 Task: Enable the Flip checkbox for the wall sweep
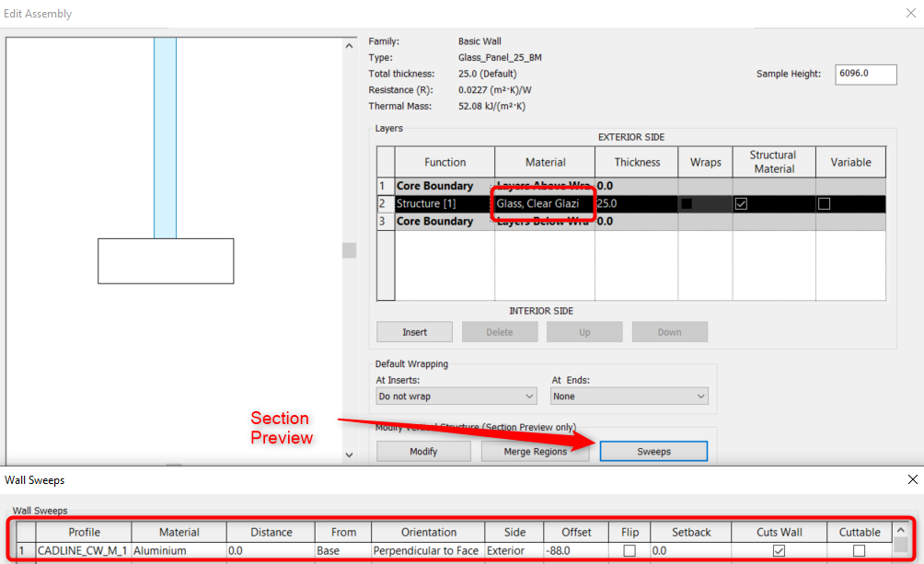(629, 549)
